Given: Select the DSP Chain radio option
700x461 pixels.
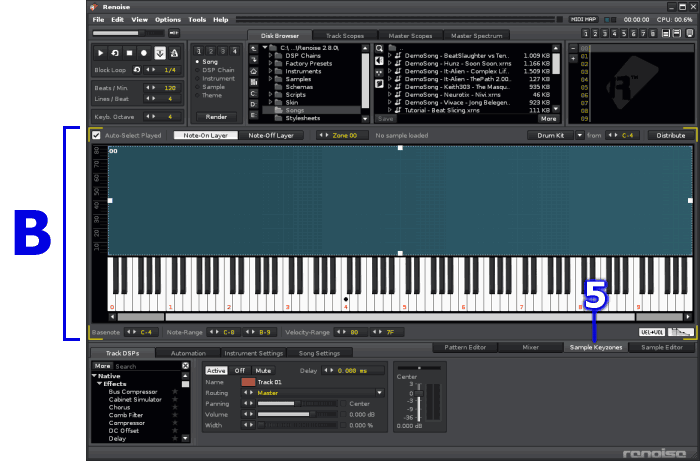Looking at the screenshot, I should point(197,70).
